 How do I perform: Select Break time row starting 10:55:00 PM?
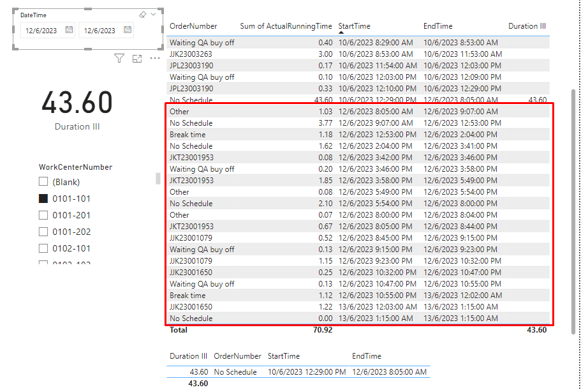point(358,296)
